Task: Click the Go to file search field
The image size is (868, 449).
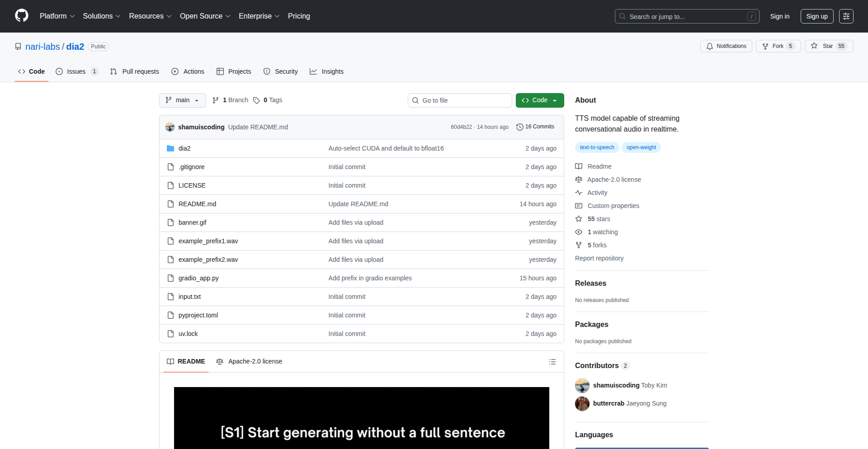Action: 460,100
